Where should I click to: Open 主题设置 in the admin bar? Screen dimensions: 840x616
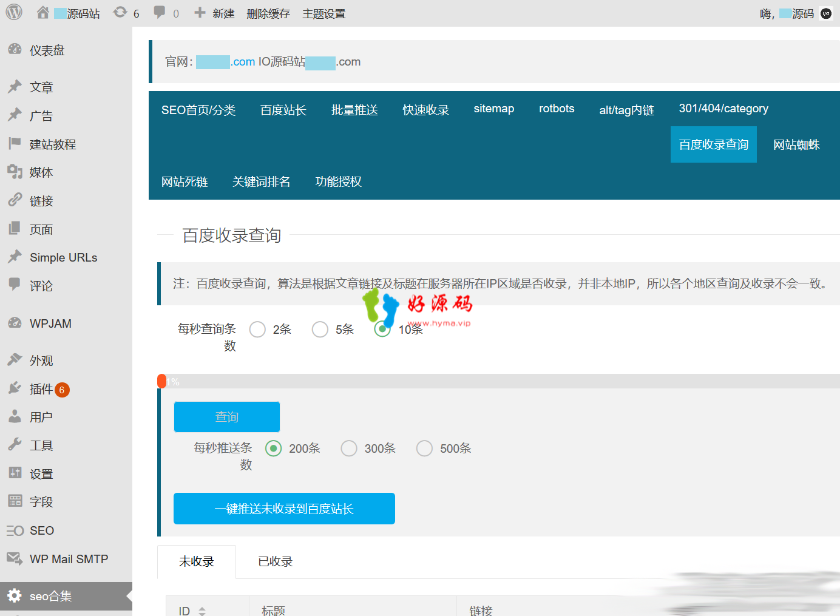[324, 13]
